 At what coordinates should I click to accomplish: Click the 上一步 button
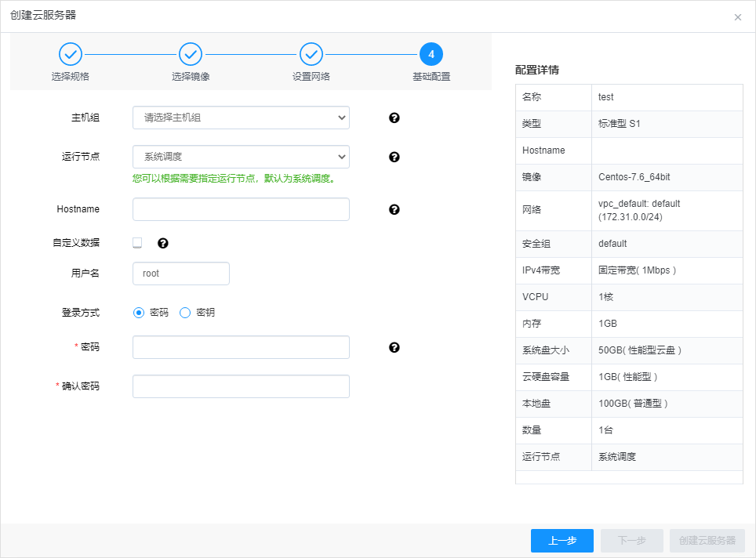click(x=562, y=541)
